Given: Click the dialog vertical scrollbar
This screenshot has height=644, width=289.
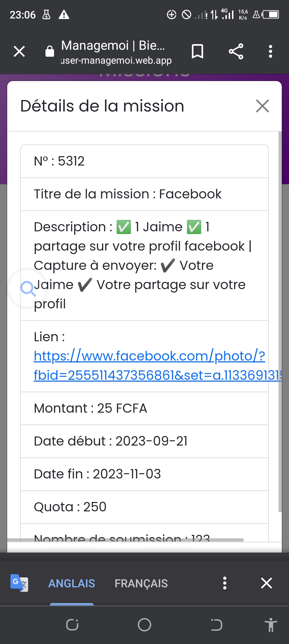Looking at the screenshot, I should click(x=280, y=321).
